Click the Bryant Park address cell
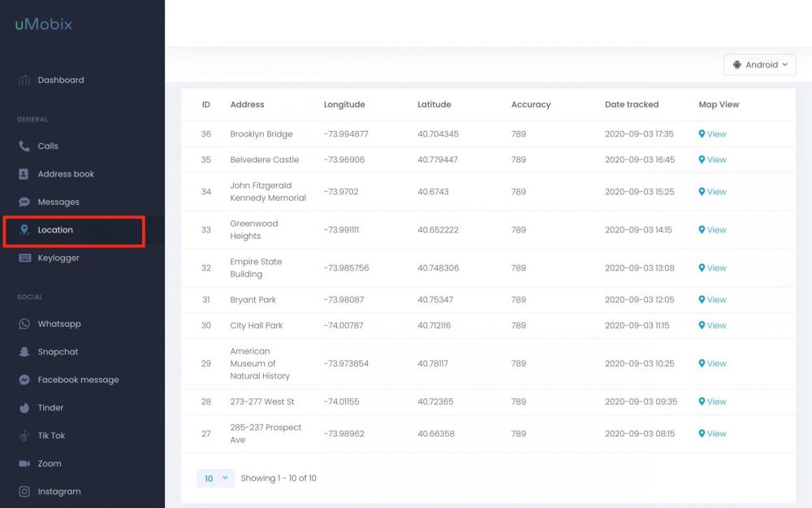Screen dimensions: 812x508 pos(253,300)
